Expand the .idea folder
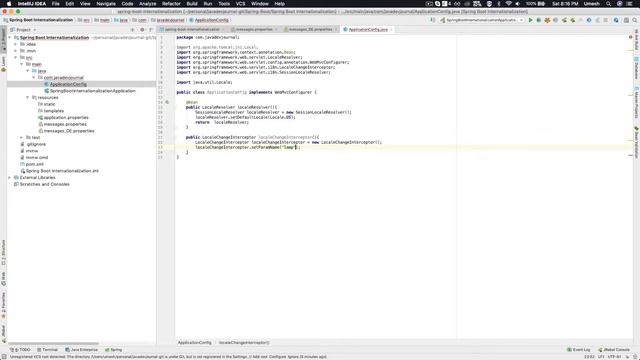Image resolution: width=640 pixels, height=360 pixels. 16,44
